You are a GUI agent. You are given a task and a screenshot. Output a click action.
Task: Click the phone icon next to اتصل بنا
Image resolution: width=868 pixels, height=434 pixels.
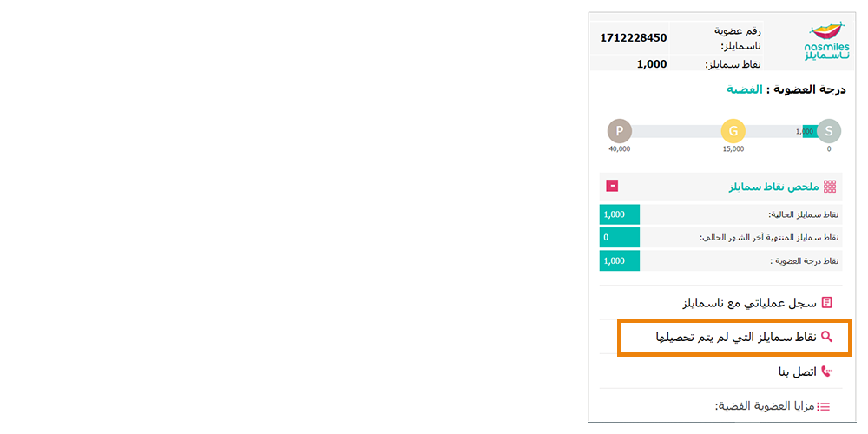(x=826, y=372)
